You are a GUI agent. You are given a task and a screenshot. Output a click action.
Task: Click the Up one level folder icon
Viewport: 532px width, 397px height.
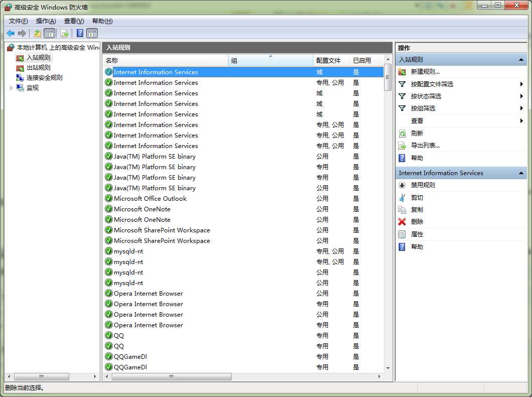(37, 33)
